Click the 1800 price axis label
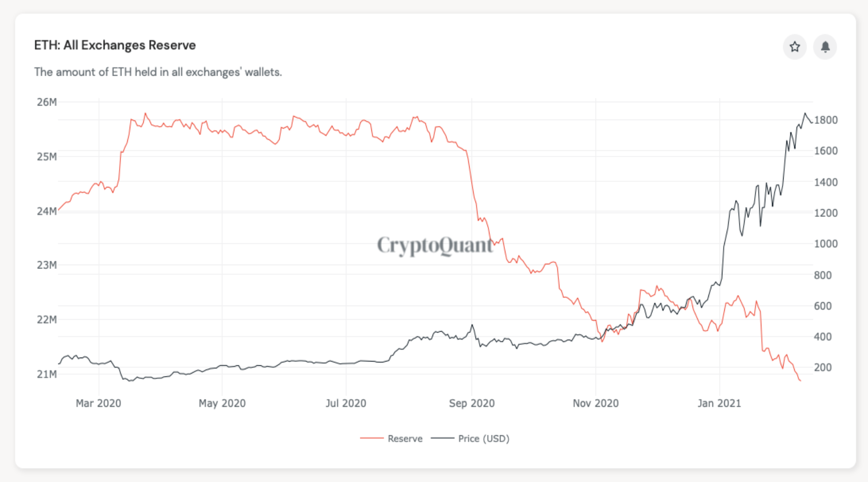 [826, 120]
